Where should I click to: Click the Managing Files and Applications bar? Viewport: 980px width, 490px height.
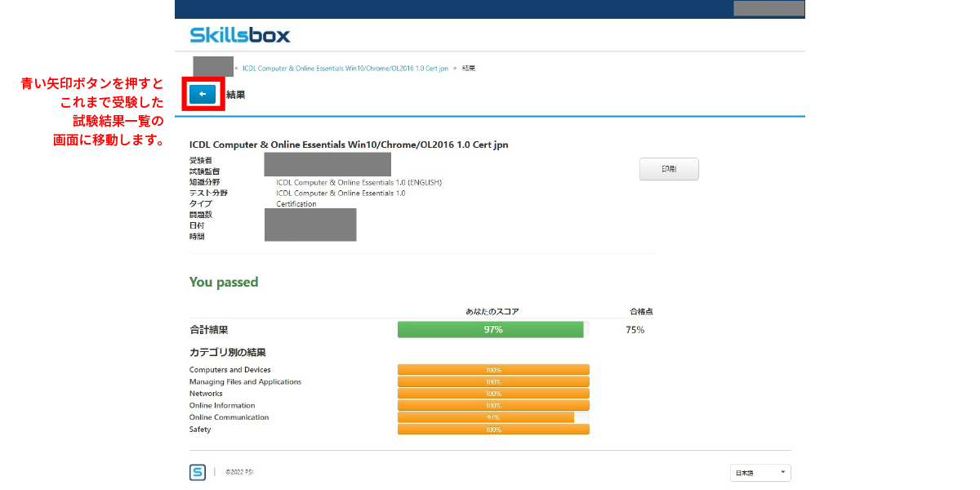(493, 381)
